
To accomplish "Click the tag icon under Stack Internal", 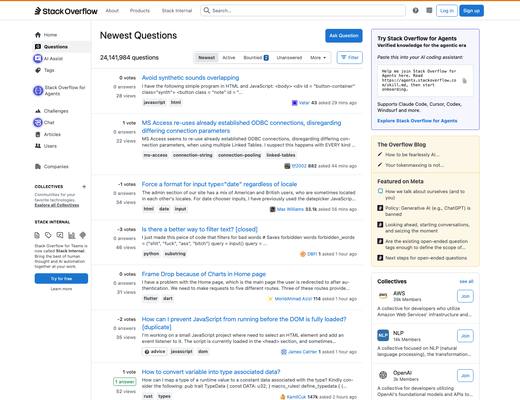I will pos(48,235).
